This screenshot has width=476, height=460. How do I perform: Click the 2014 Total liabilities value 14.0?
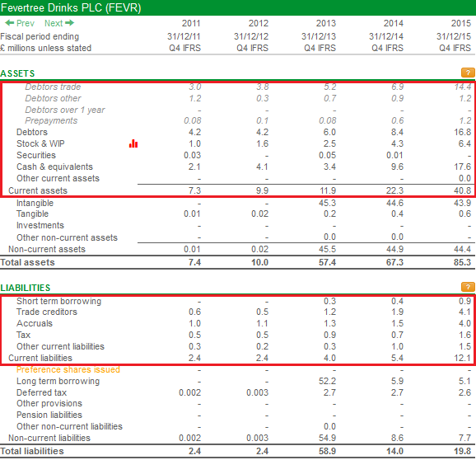click(x=394, y=451)
